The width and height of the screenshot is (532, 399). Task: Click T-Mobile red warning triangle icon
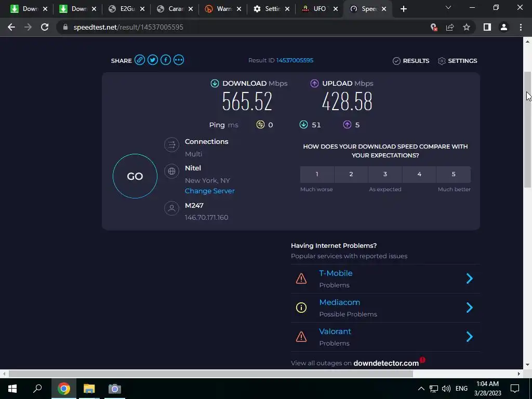[301, 278]
